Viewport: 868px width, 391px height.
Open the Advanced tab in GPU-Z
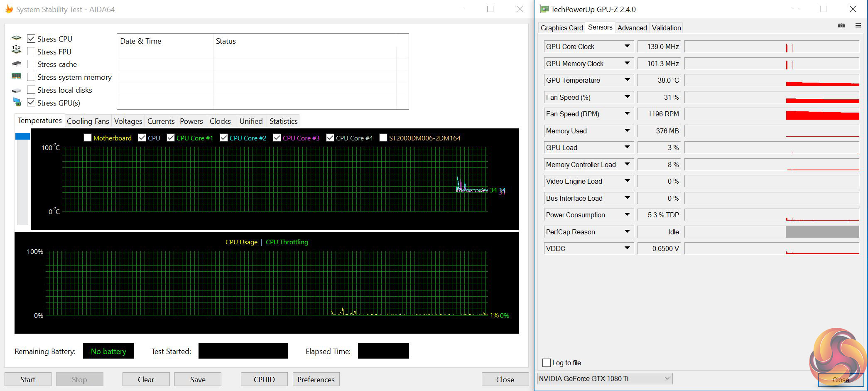[x=632, y=28]
